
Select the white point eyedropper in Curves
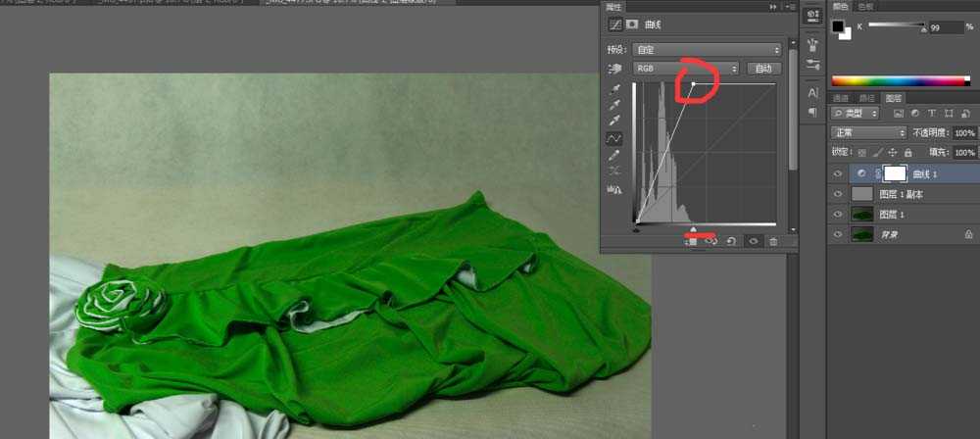pyautogui.click(x=614, y=122)
